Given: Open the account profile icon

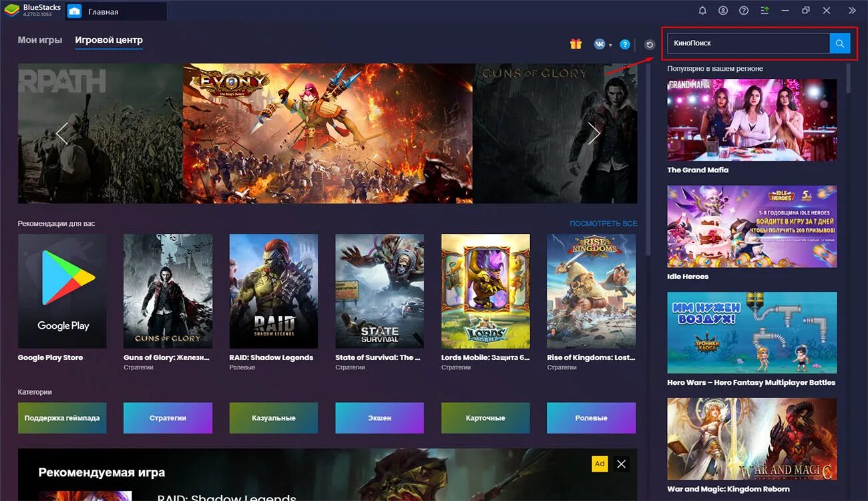Looking at the screenshot, I should [723, 11].
